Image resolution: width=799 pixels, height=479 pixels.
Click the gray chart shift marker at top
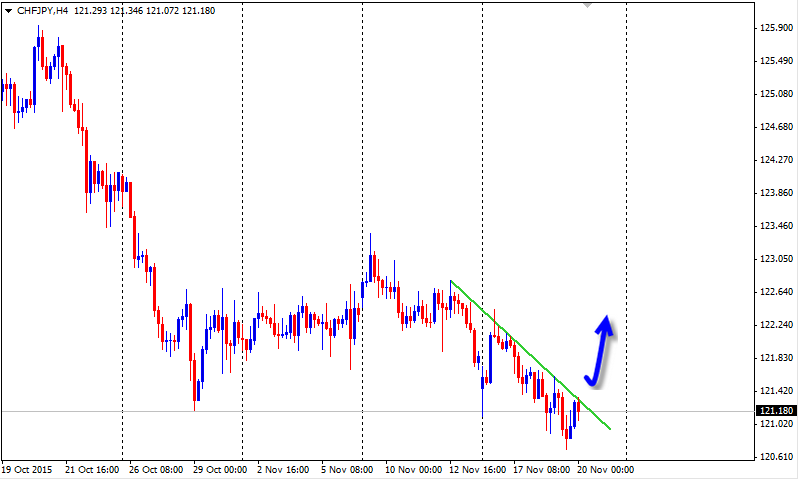coord(587,5)
